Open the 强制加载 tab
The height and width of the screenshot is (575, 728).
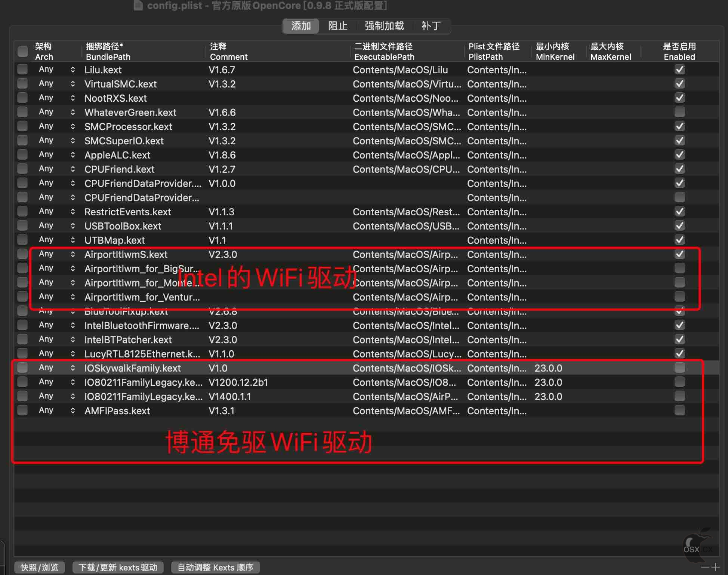coord(384,26)
